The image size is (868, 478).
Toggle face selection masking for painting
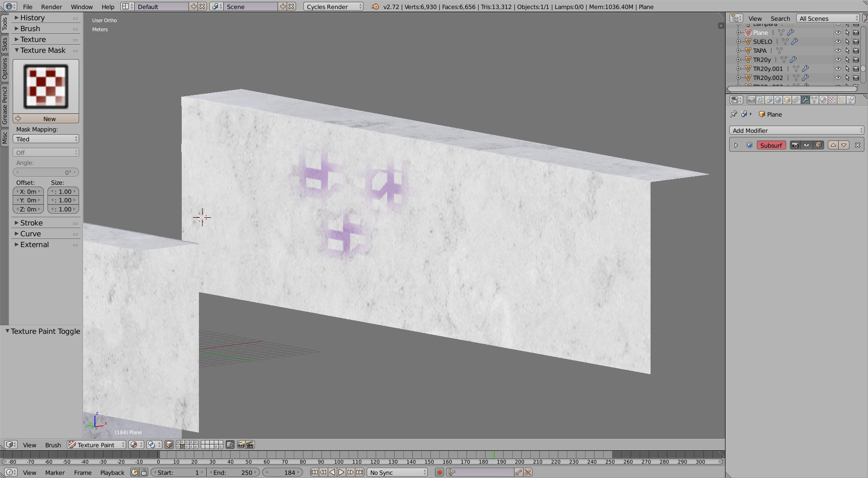click(169, 445)
